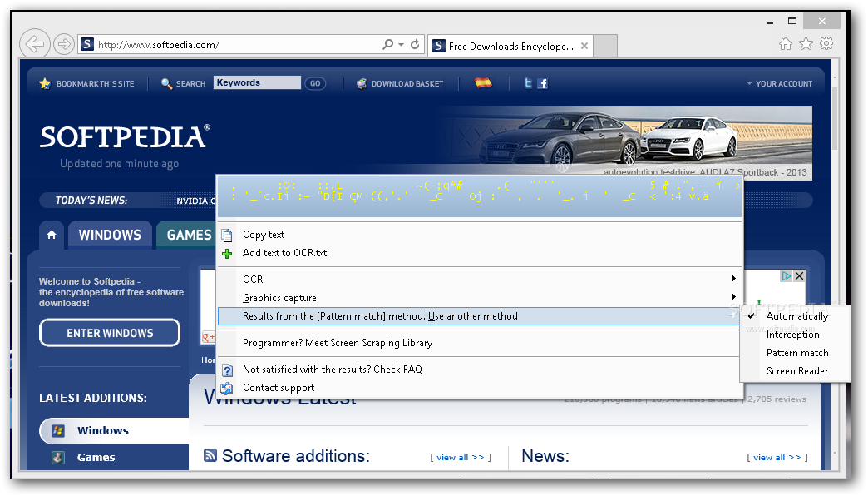The image size is (868, 496).
Task: Click the captured text preview area
Action: click(480, 196)
